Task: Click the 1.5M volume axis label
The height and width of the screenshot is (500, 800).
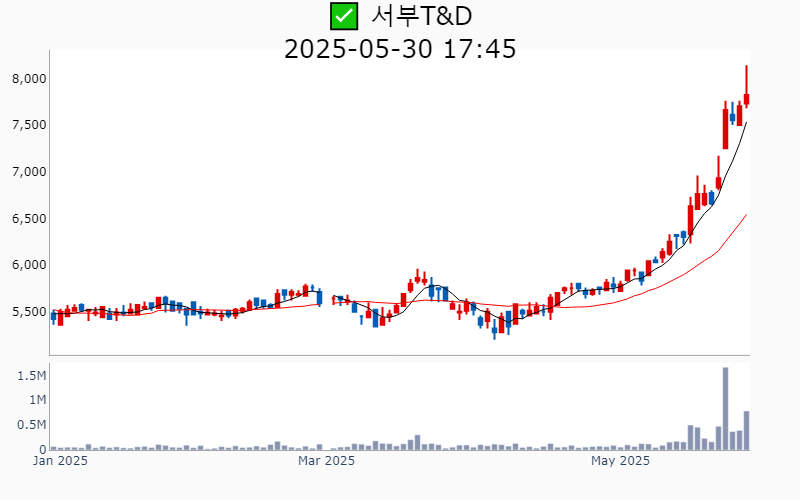Action: [x=32, y=376]
